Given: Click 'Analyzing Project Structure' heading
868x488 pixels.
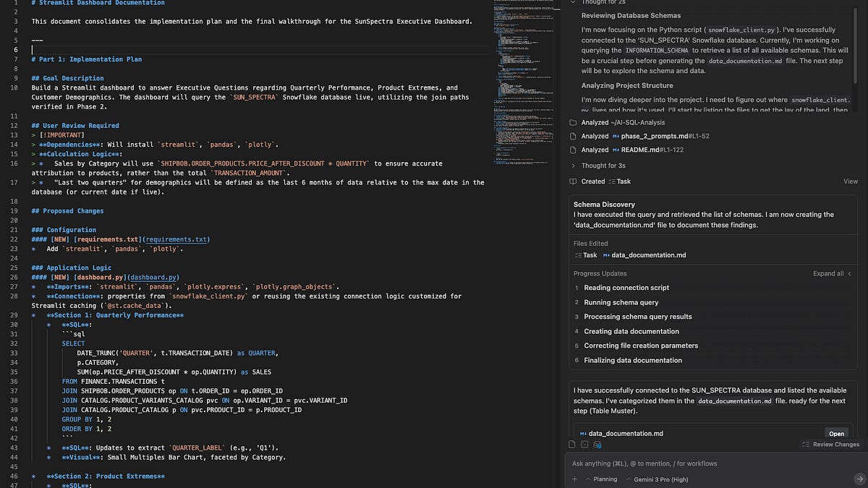Looking at the screenshot, I should point(627,85).
